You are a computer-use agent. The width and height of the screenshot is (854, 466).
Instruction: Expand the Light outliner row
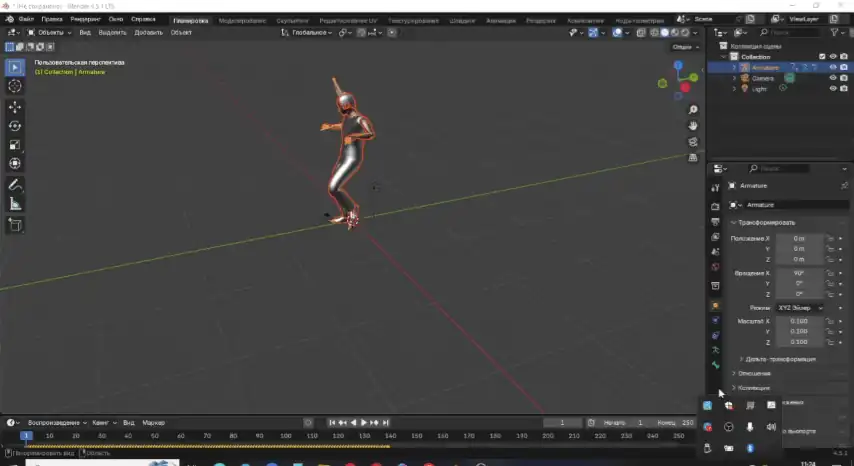[734, 89]
